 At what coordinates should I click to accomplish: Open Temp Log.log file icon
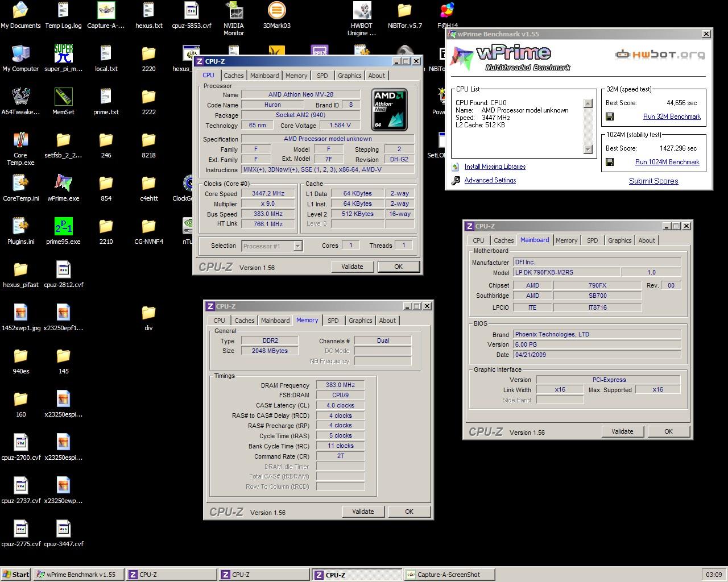(63, 15)
